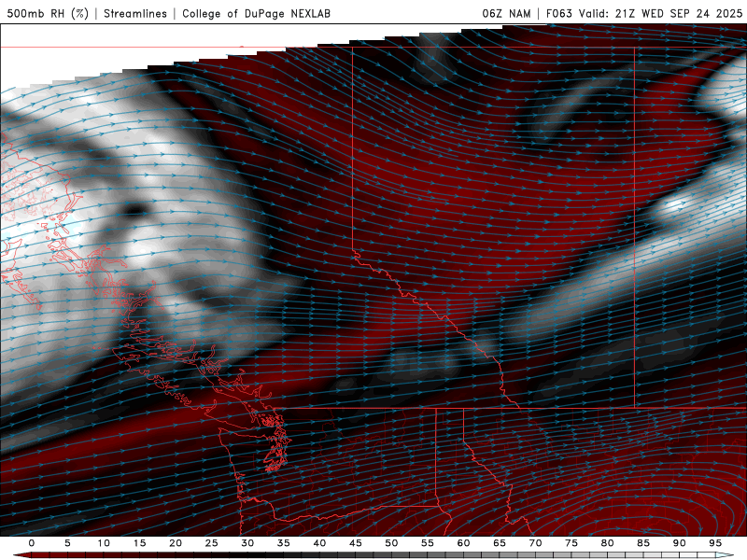The image size is (747, 560).
Task: Select the "College of DuPage NEXLAB" text
Action: point(256,13)
